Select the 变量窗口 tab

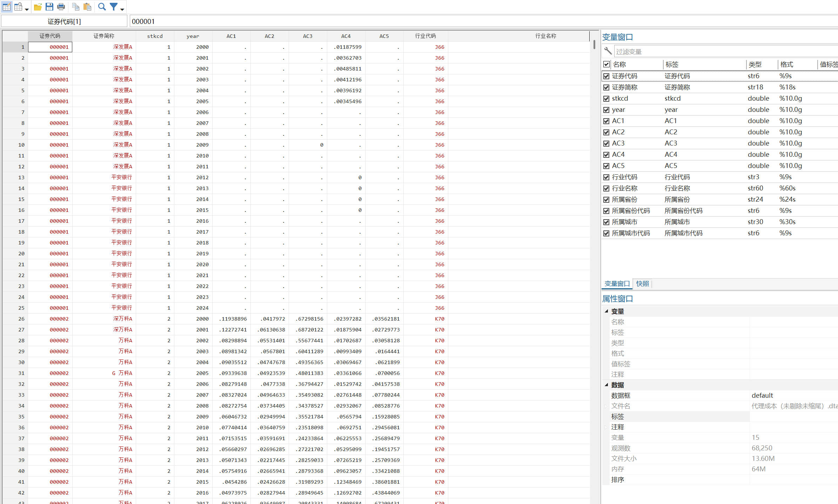coord(617,284)
